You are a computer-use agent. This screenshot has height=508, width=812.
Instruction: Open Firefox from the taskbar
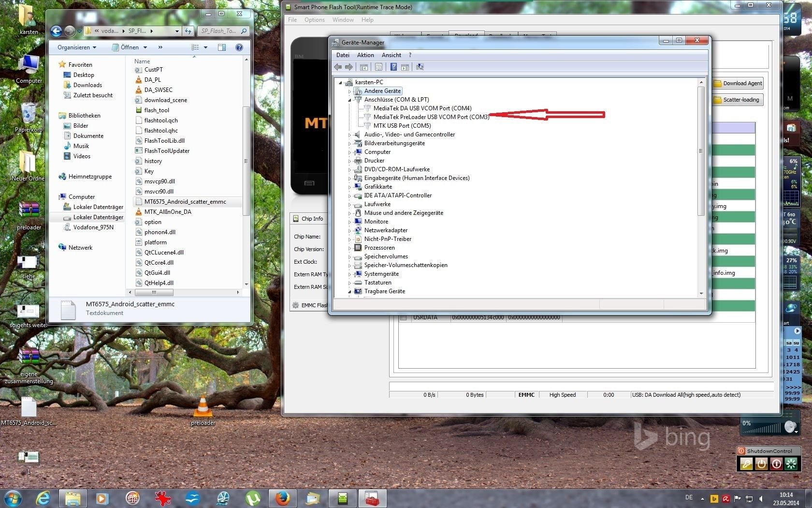[282, 498]
